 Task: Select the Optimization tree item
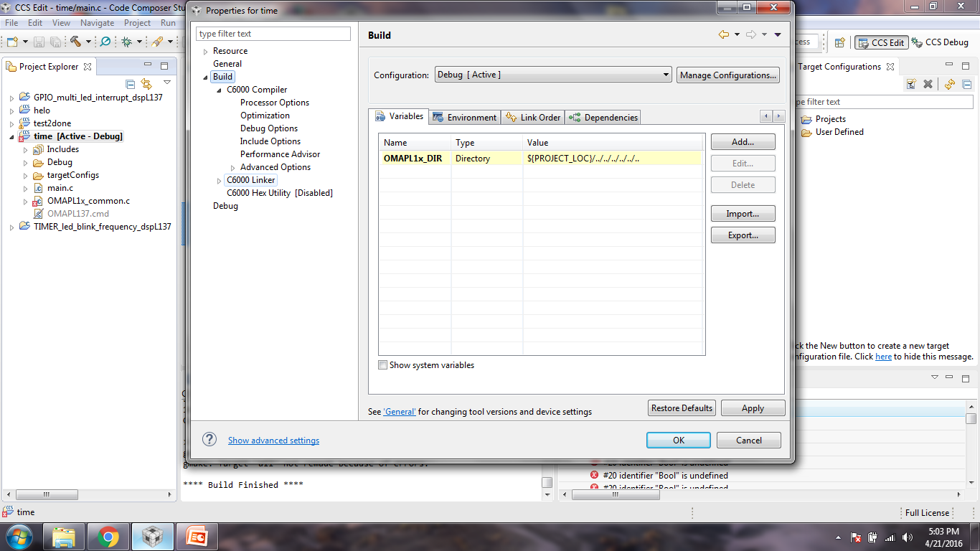pos(265,116)
